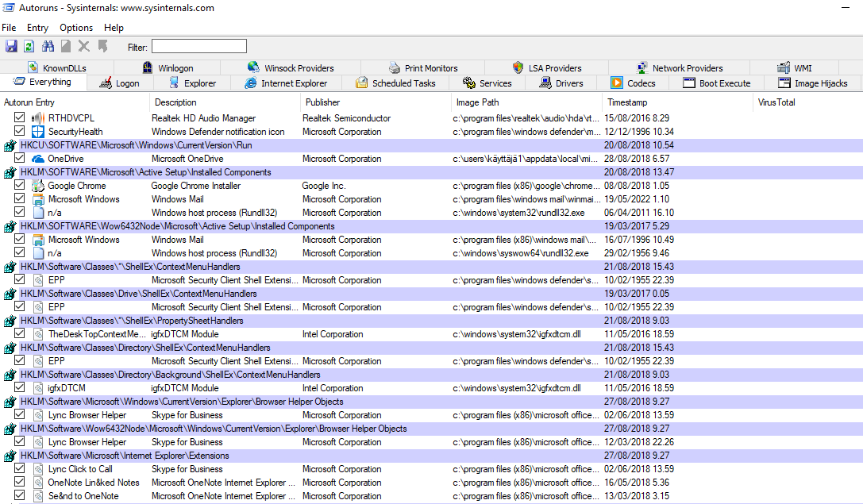Image resolution: width=863 pixels, height=504 pixels.
Task: Open the Winlogon tab
Action: [168, 67]
